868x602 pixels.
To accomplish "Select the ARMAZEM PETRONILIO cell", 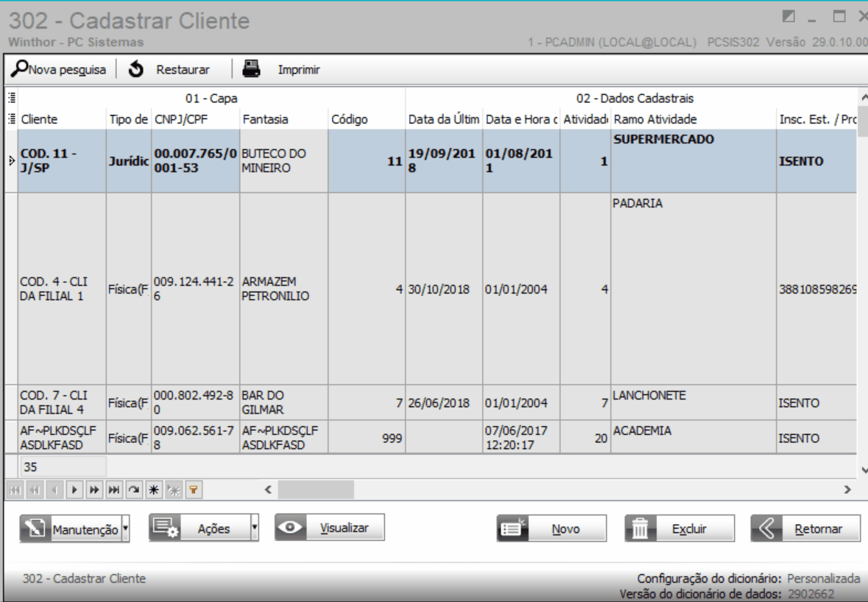I will [283, 288].
